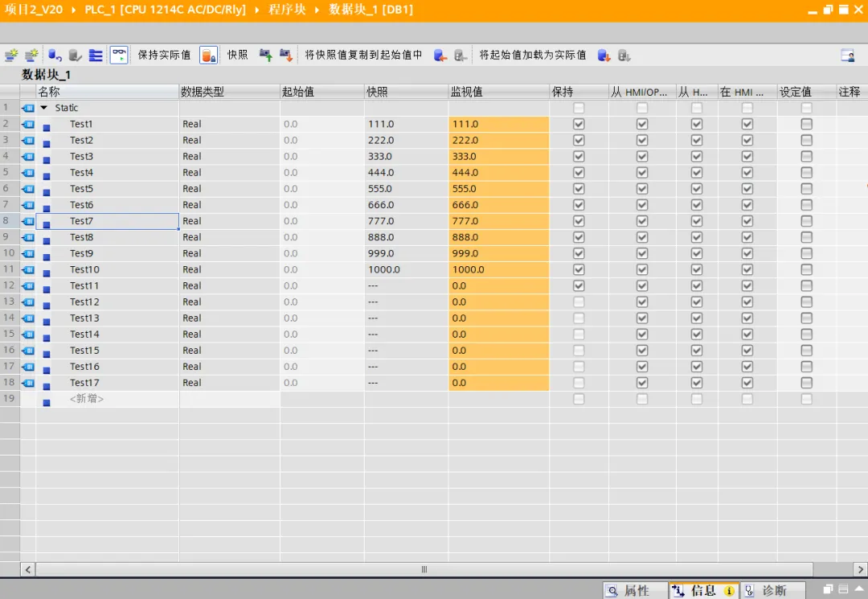
Task: Click the reset start values icon
Action: coord(55,55)
